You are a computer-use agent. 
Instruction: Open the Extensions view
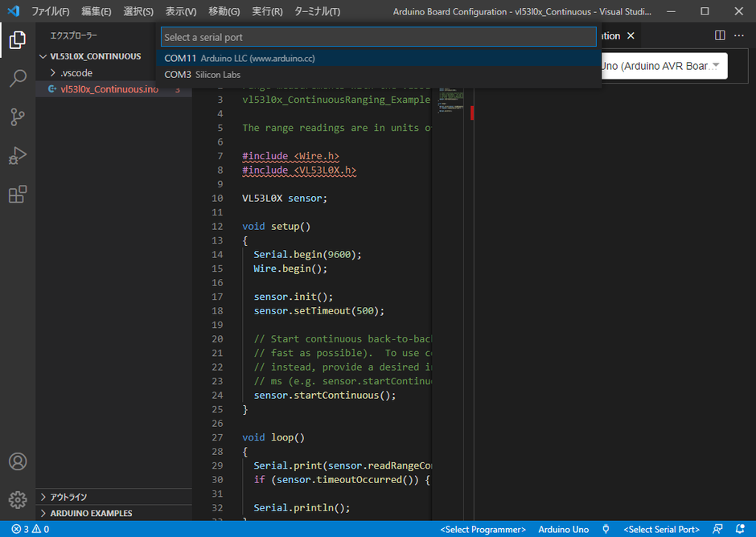coord(18,195)
